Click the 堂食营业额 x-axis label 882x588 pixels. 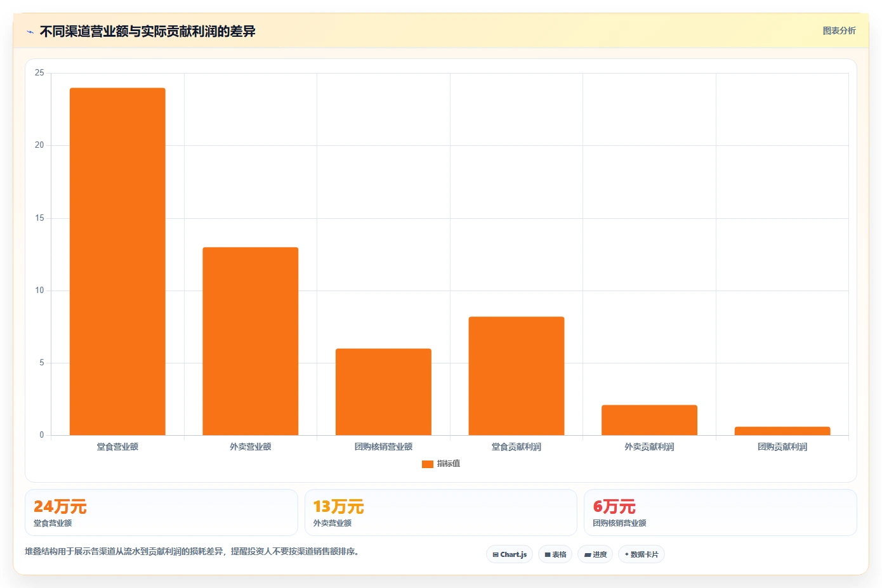pyautogui.click(x=117, y=447)
